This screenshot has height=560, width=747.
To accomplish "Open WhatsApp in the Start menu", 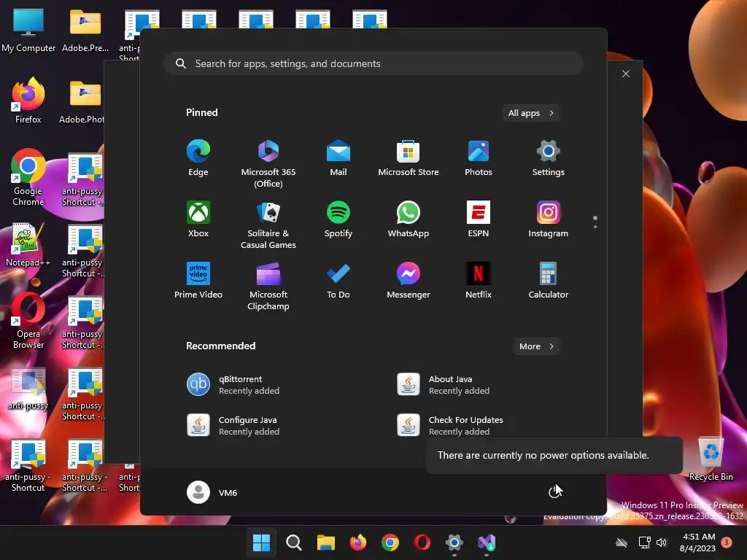I will 409,219.
